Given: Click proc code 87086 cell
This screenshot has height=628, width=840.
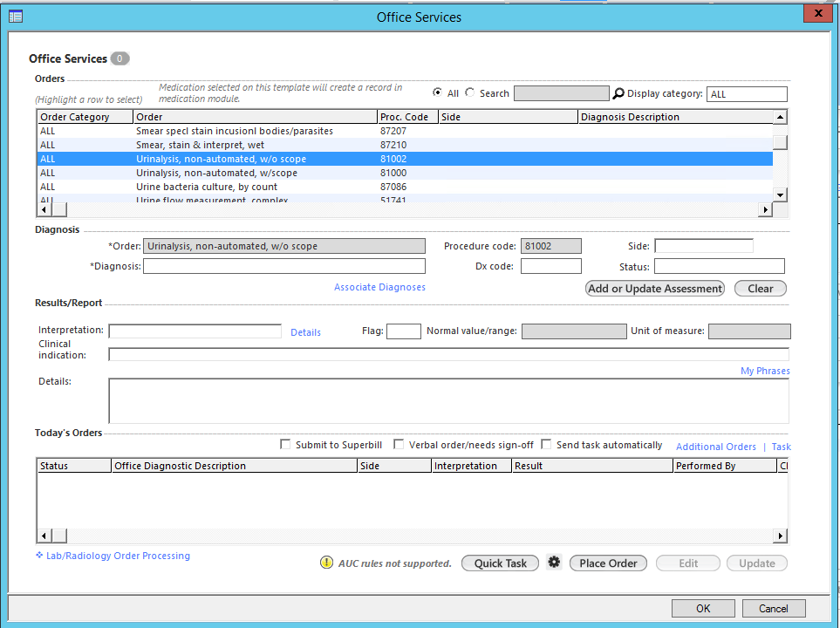Looking at the screenshot, I should [393, 187].
